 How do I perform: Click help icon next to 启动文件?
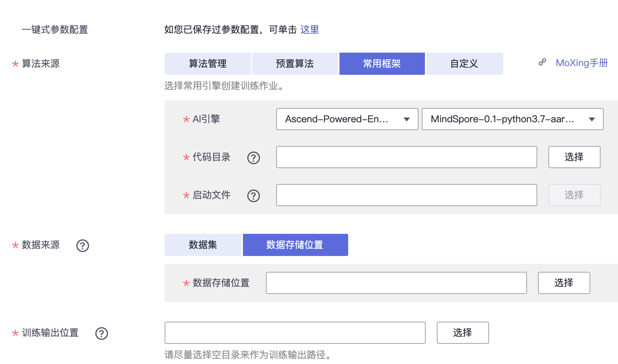point(253,196)
